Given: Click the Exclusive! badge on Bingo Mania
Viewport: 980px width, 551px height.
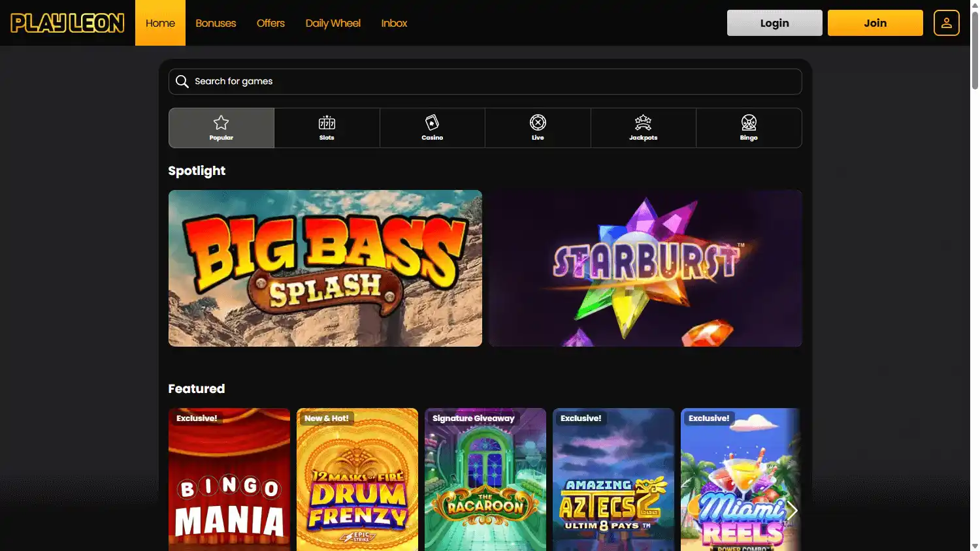Looking at the screenshot, I should pyautogui.click(x=197, y=418).
